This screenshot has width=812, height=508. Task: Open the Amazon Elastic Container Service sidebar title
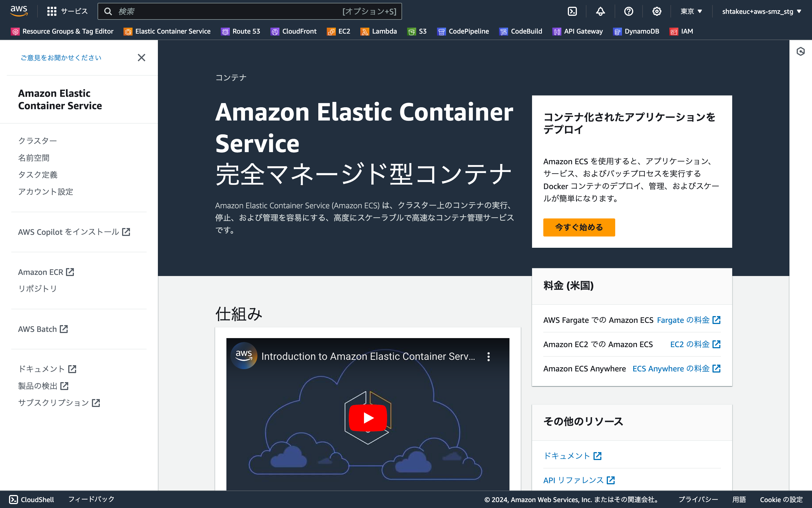click(x=60, y=99)
